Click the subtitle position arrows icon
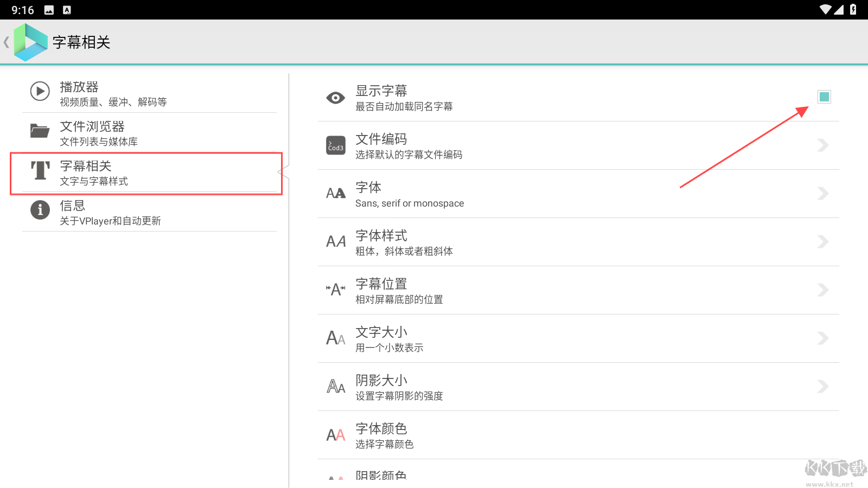The height and width of the screenshot is (488, 868). click(335, 290)
